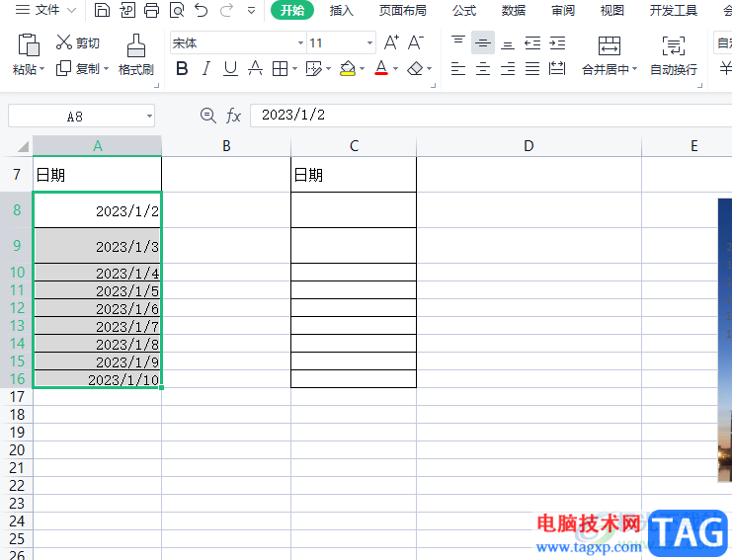Viewport: 732px width, 560px height.
Task: Toggle Bold formatting
Action: (x=182, y=68)
